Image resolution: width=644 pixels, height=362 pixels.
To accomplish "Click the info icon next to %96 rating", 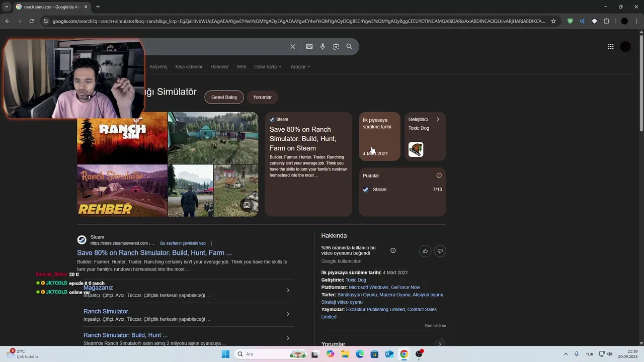I will click(x=393, y=250).
